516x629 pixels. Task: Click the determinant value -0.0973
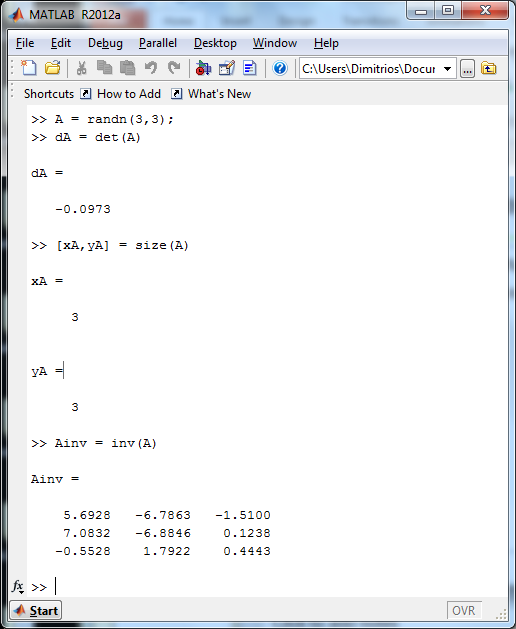tap(83, 209)
